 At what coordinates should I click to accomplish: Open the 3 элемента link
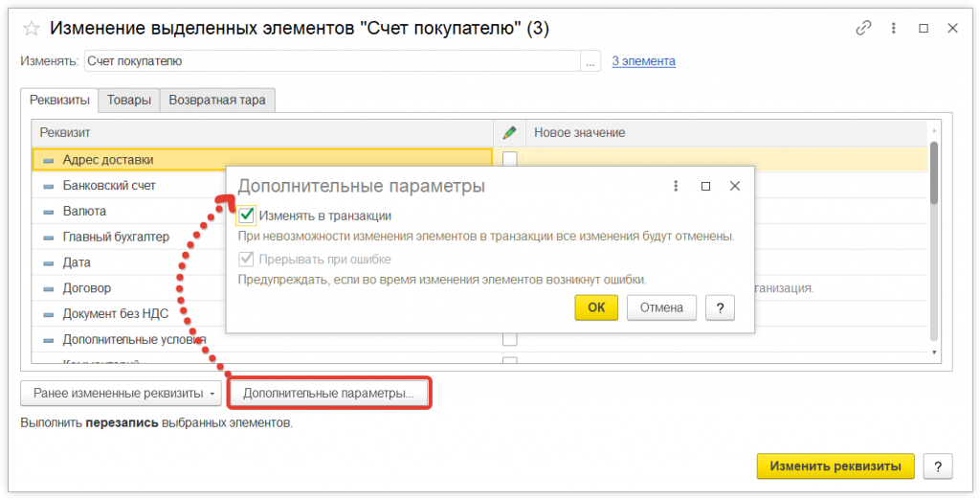(643, 61)
